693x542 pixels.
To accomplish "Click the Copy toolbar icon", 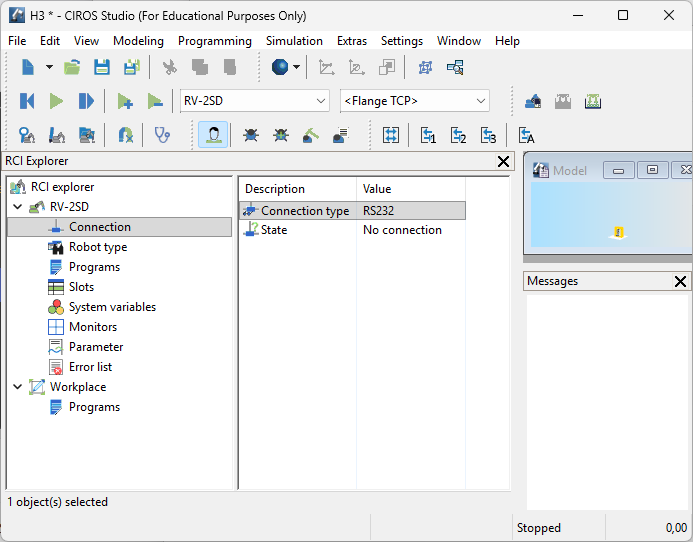I will pos(200,67).
